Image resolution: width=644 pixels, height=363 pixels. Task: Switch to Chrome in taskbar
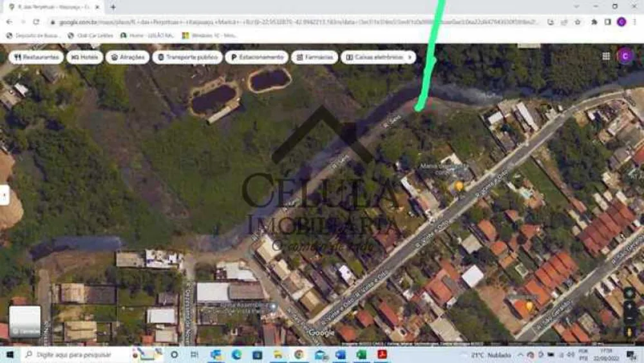click(x=299, y=355)
